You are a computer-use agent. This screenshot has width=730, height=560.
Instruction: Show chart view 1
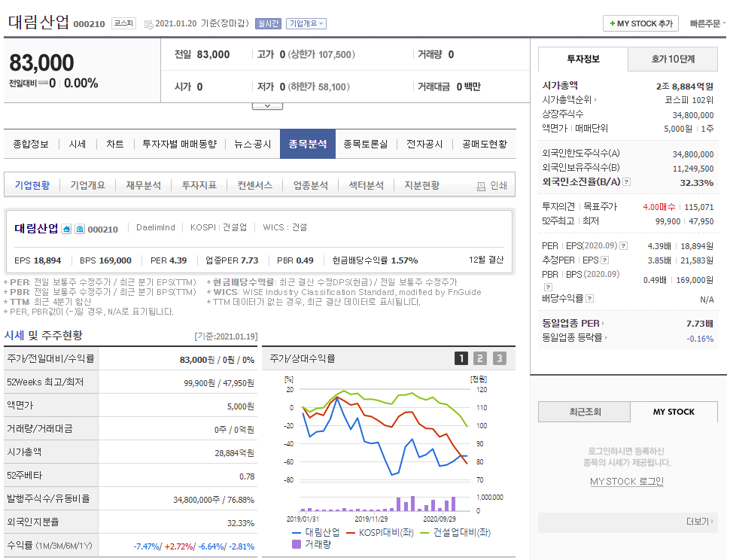coord(461,358)
